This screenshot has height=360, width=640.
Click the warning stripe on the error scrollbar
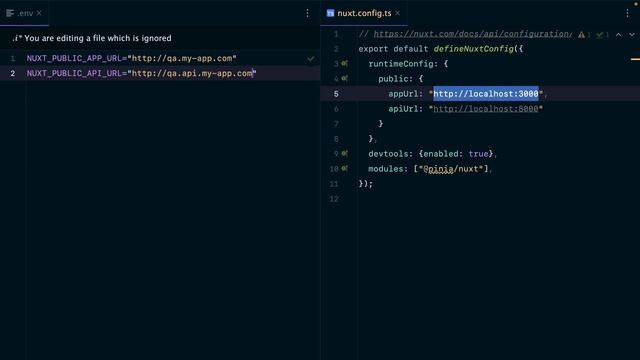pos(635,59)
